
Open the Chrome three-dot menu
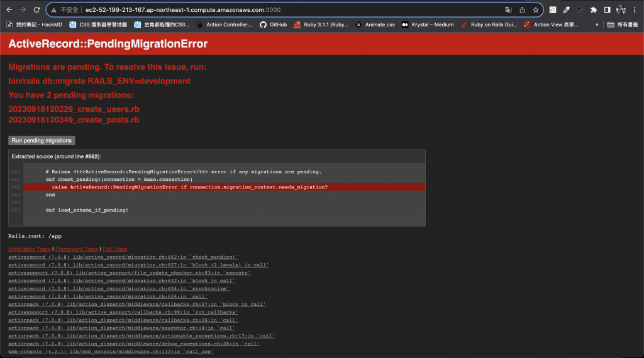tap(635, 10)
